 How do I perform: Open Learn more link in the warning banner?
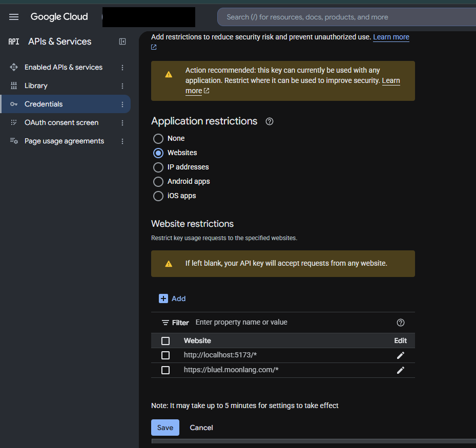(391, 81)
